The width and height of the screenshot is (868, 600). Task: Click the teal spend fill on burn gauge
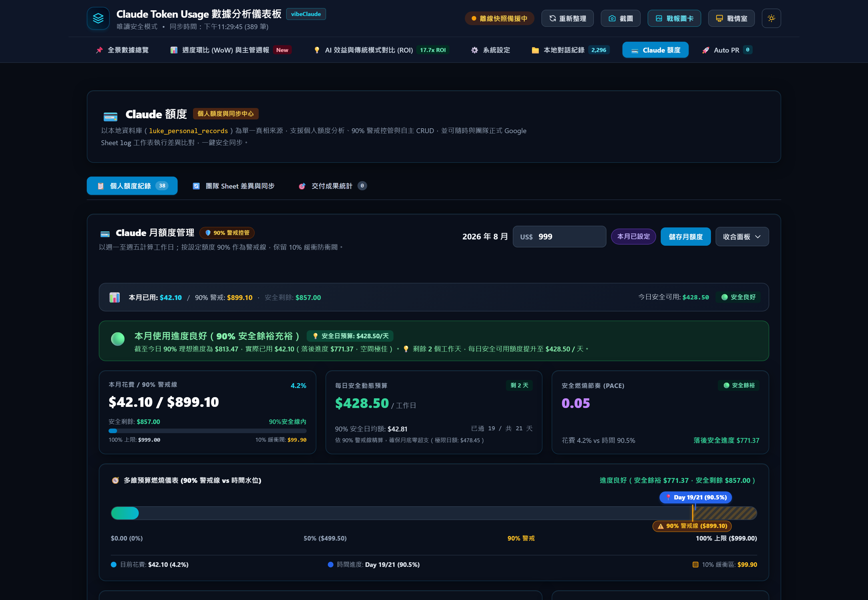point(125,513)
